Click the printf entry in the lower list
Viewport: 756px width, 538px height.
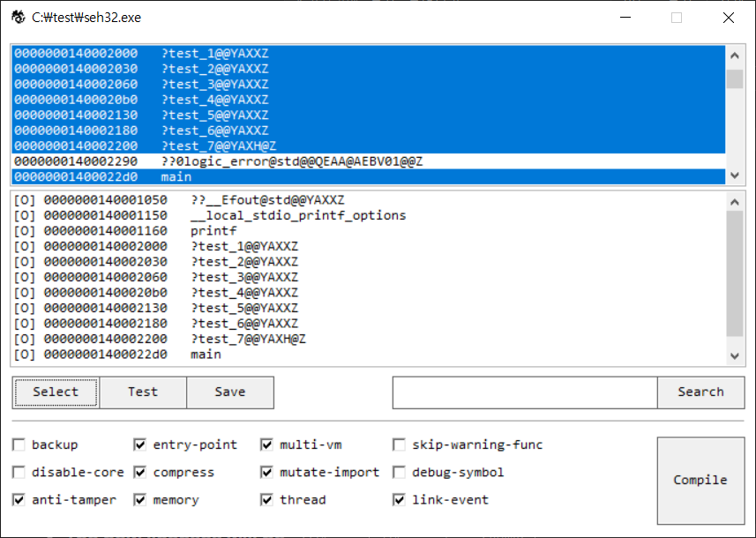pos(369,230)
